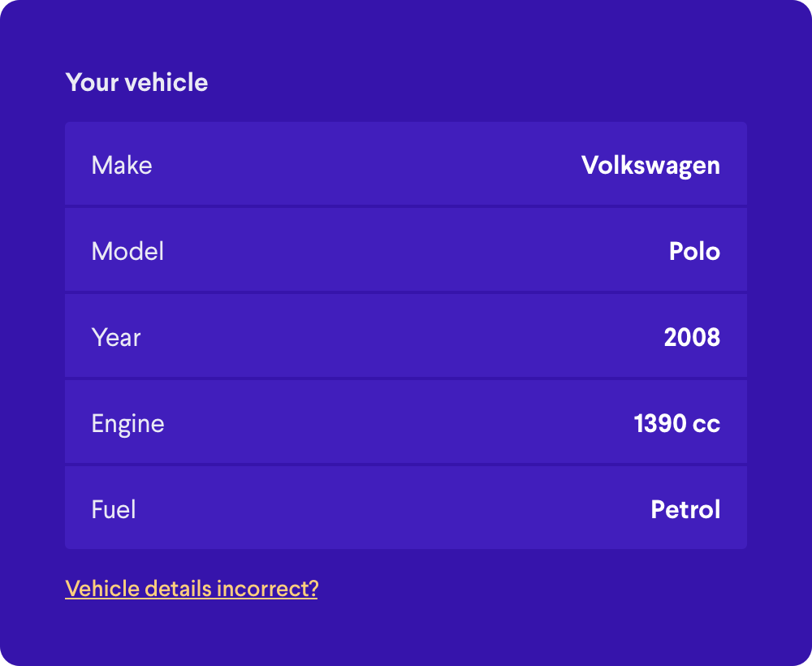
Task: Click the Your vehicle heading
Action: click(x=136, y=82)
